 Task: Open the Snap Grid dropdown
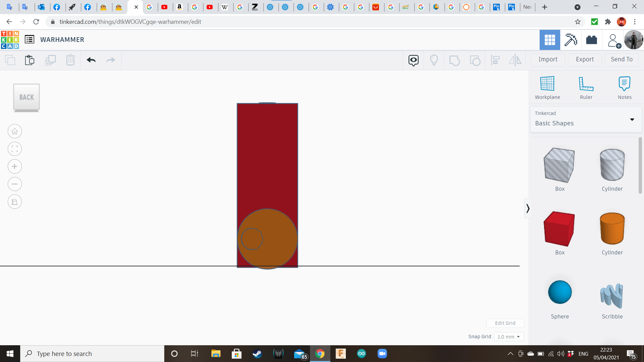tap(509, 337)
